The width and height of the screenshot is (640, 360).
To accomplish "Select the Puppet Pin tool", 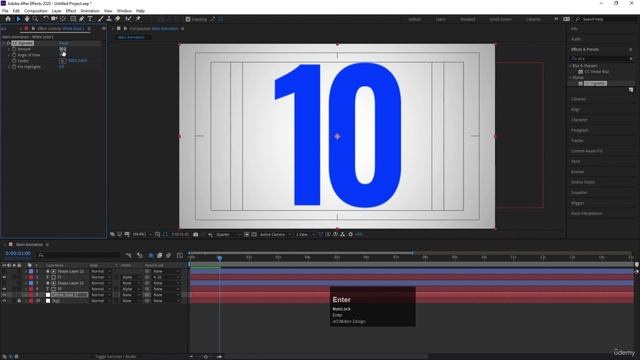I will pos(138,19).
